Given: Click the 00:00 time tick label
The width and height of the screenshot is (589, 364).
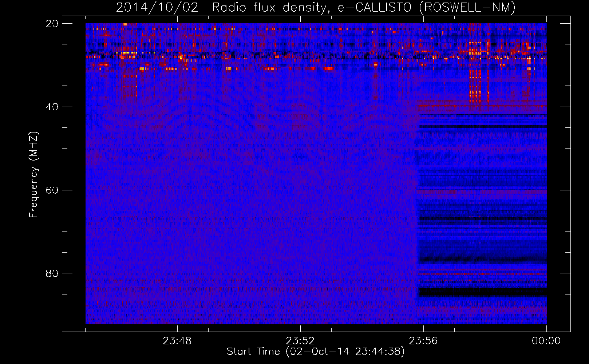Looking at the screenshot, I should [546, 341].
